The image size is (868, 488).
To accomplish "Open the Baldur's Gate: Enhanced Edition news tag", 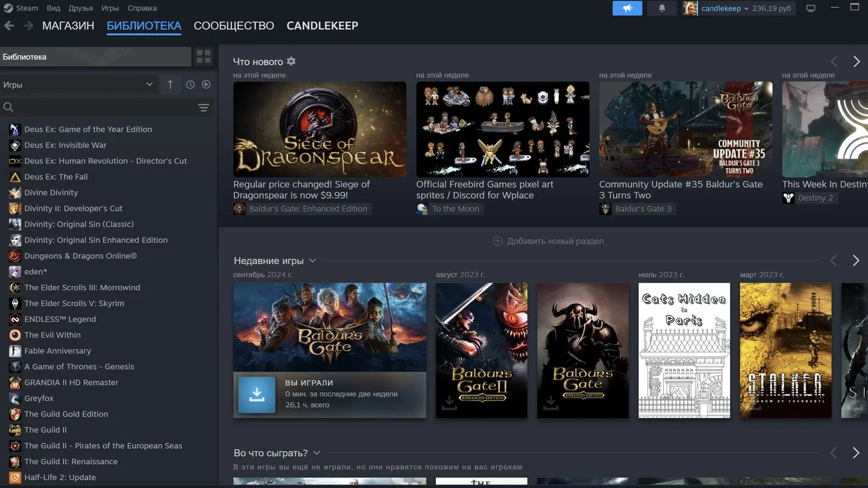I will coord(302,209).
